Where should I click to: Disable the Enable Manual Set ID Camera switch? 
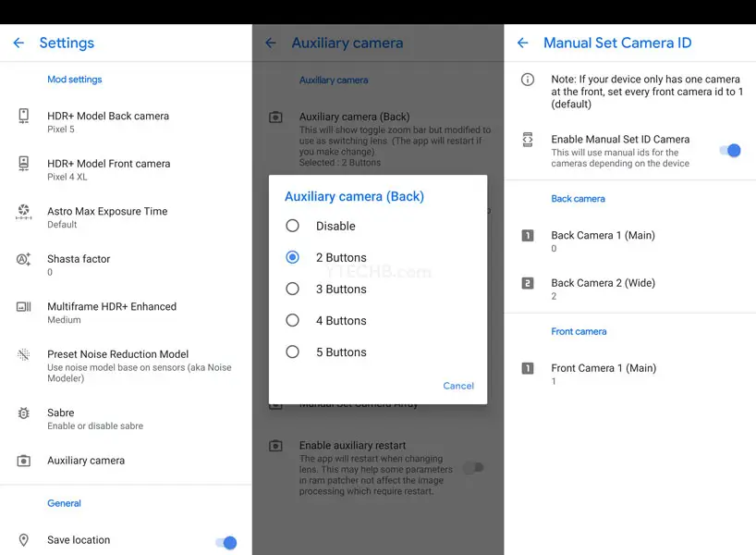point(730,150)
